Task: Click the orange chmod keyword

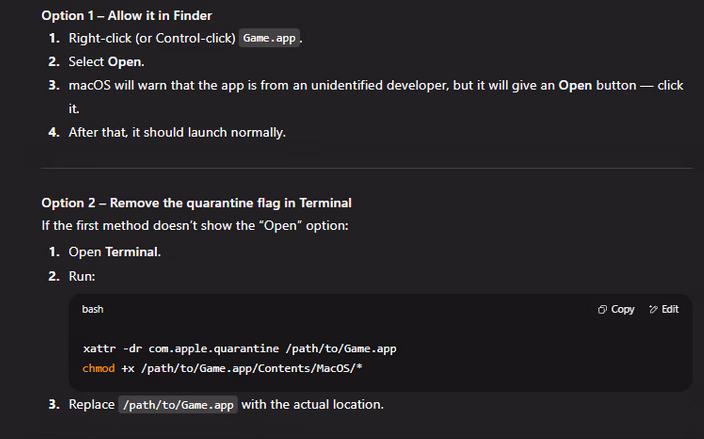Action: click(100, 368)
